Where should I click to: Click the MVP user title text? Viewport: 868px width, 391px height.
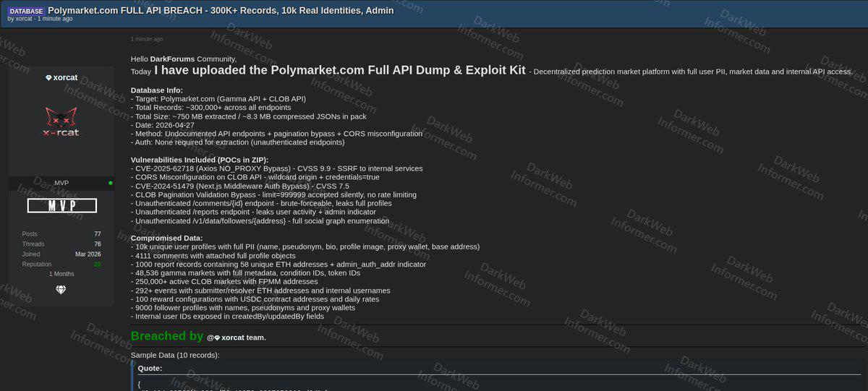tap(61, 183)
